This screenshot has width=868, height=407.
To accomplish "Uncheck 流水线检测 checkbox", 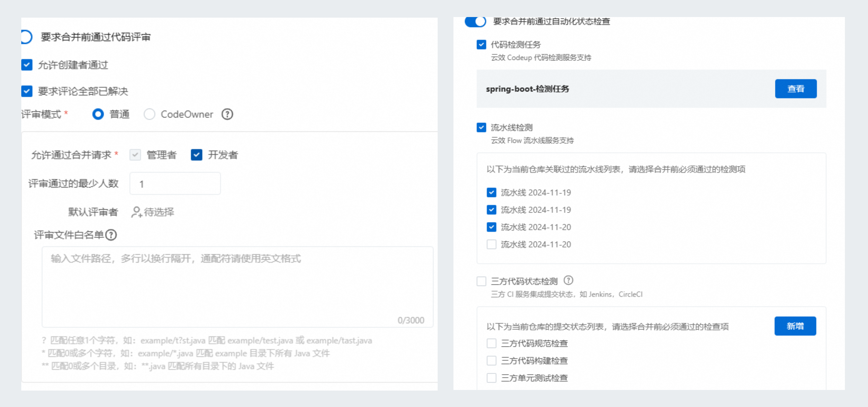I will [x=481, y=127].
